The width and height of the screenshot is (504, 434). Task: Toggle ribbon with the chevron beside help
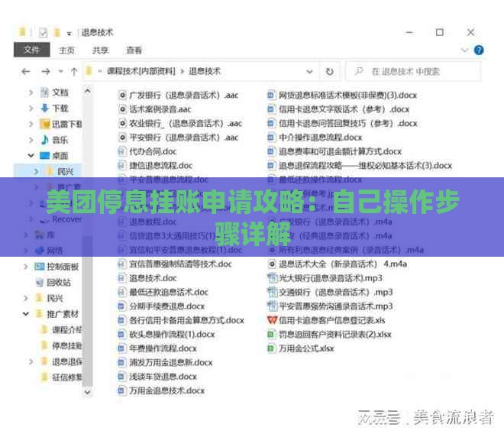[x=464, y=50]
